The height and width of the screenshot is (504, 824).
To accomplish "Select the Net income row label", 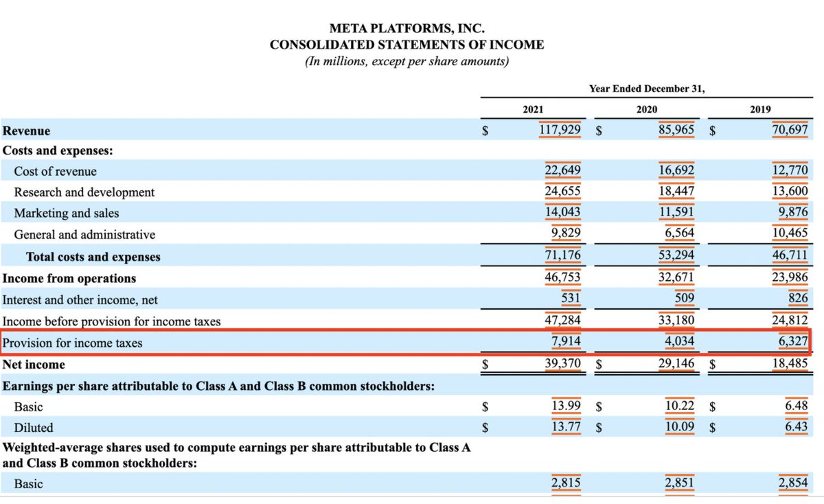I will [34, 365].
